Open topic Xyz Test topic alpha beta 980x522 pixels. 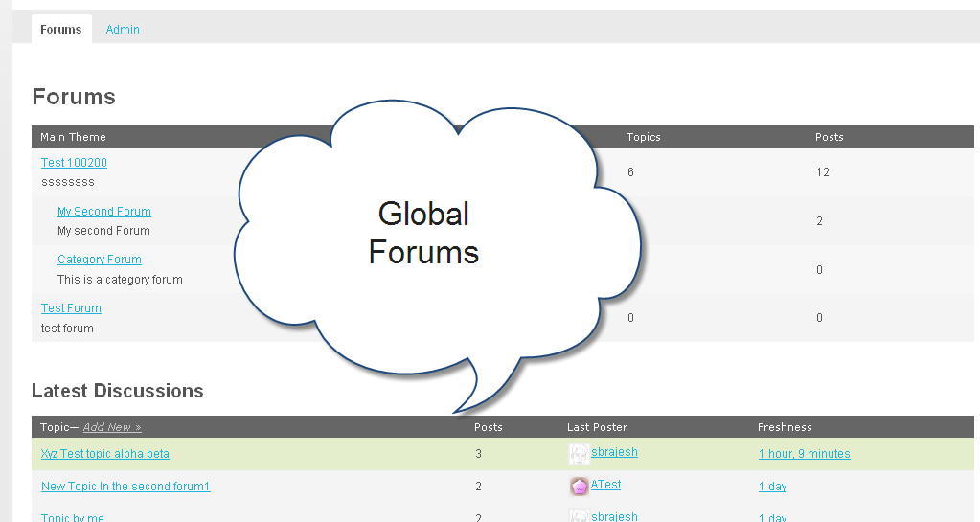[105, 454]
